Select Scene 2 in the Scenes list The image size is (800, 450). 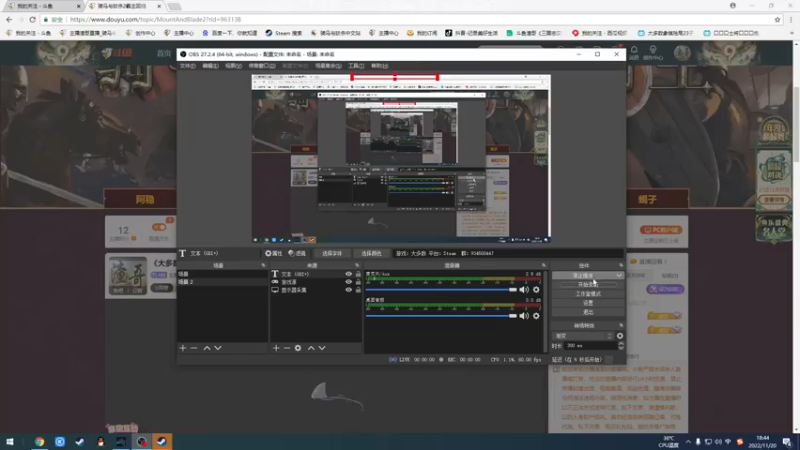222,282
